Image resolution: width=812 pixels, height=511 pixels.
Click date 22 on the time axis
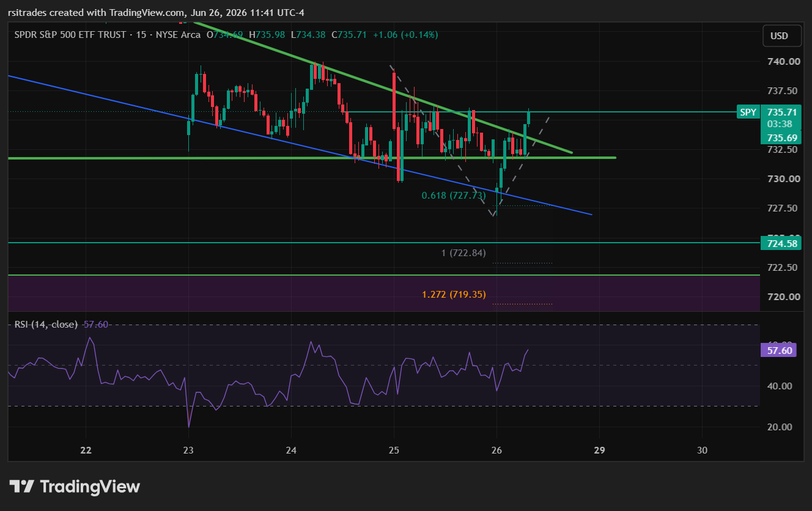click(86, 450)
